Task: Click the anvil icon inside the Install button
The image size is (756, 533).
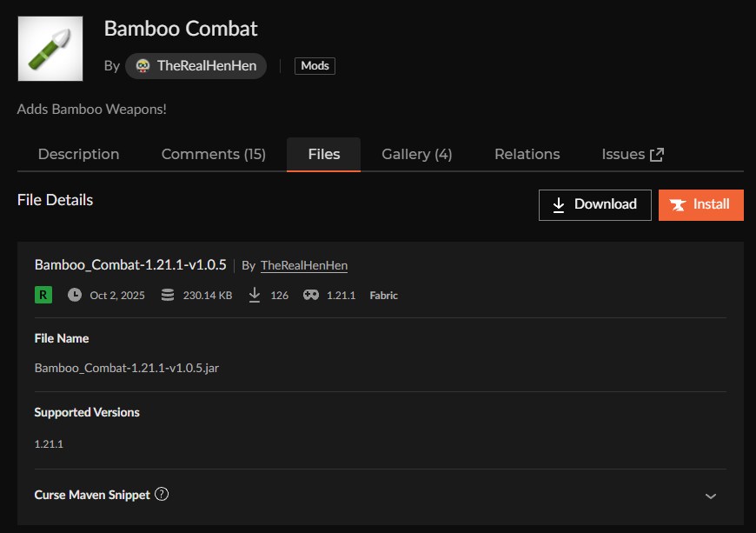Action: point(677,205)
